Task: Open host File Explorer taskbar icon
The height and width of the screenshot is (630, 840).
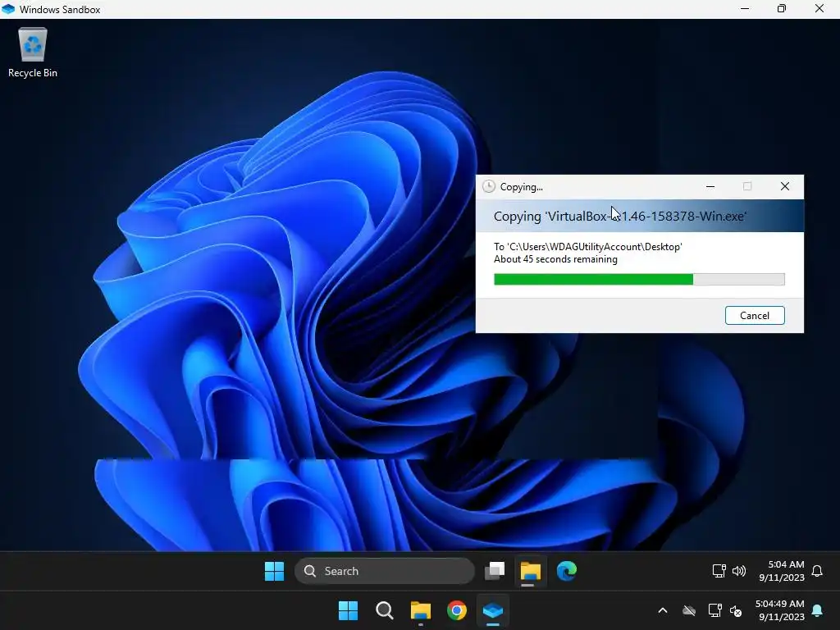Action: (421, 610)
